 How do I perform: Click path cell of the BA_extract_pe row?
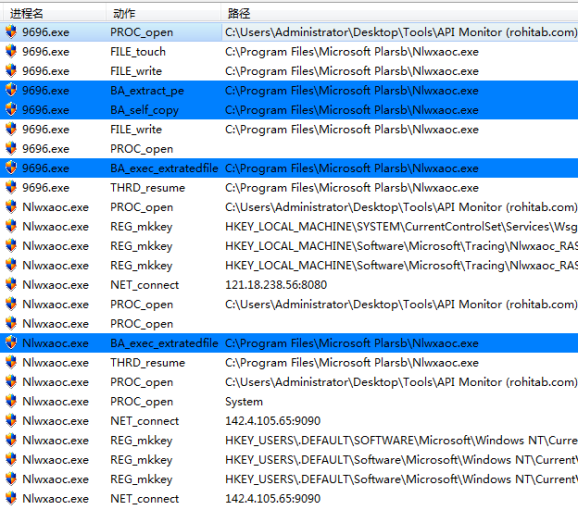coord(352,91)
